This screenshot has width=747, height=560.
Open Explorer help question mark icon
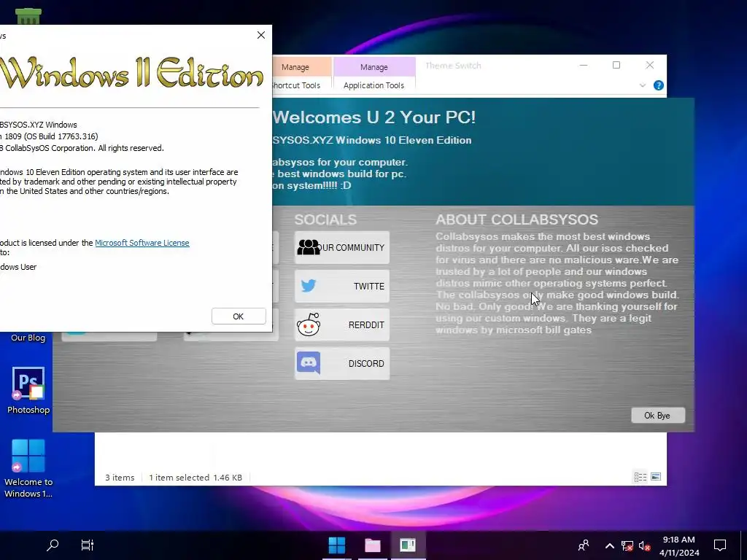[x=659, y=85]
